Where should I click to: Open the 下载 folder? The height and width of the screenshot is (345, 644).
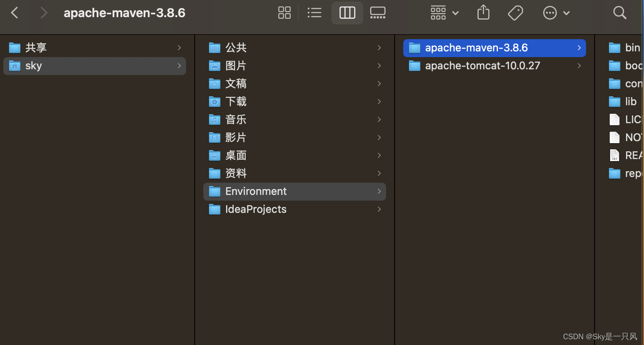click(x=295, y=102)
